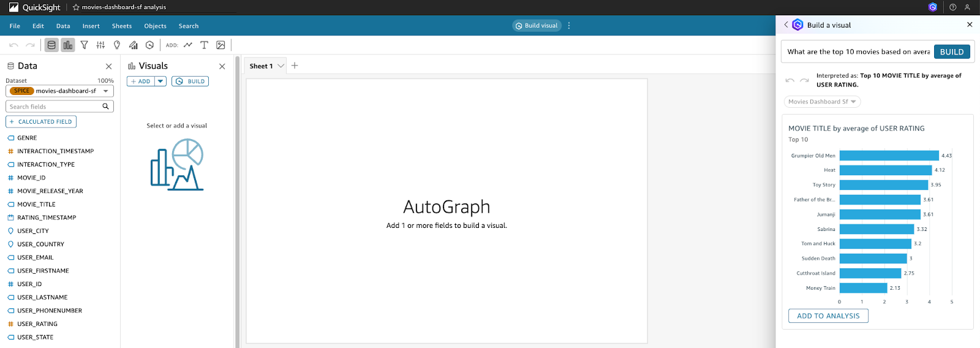Viewport: 980px width, 348px height.
Task: Open the Sheet 1 tab dropdown chevron
Action: 281,66
